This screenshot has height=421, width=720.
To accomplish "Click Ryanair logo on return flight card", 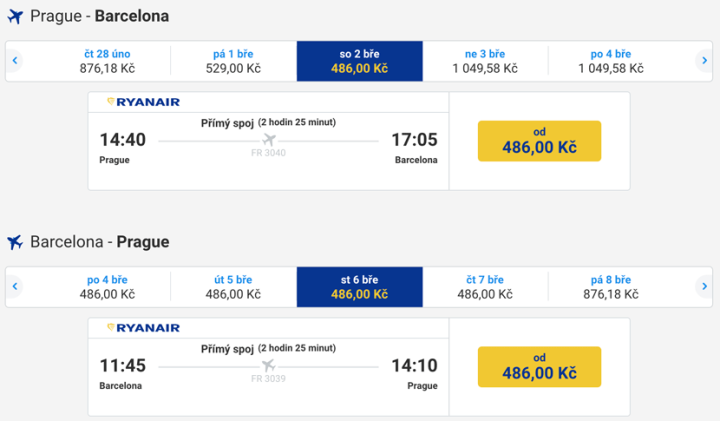I will (143, 328).
